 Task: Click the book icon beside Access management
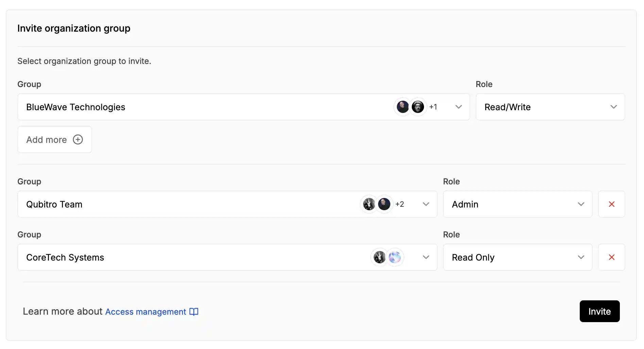click(194, 312)
